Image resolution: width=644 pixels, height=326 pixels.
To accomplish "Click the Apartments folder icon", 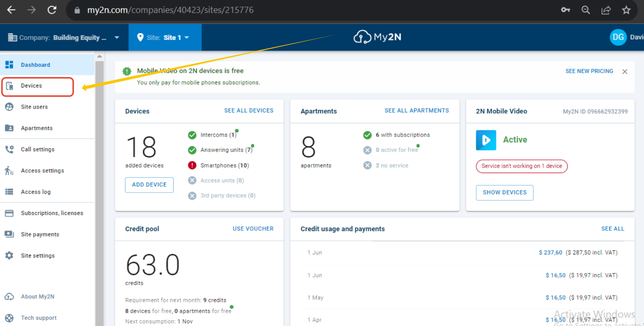I will click(9, 128).
